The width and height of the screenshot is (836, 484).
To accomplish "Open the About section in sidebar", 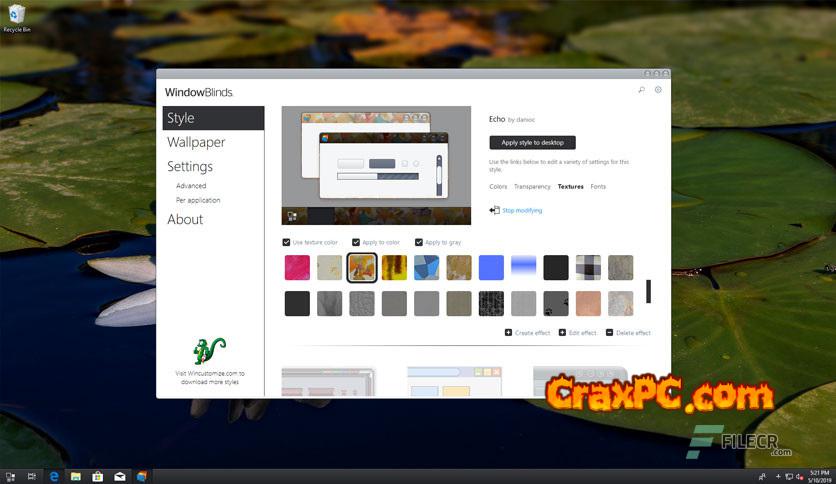I will (185, 219).
